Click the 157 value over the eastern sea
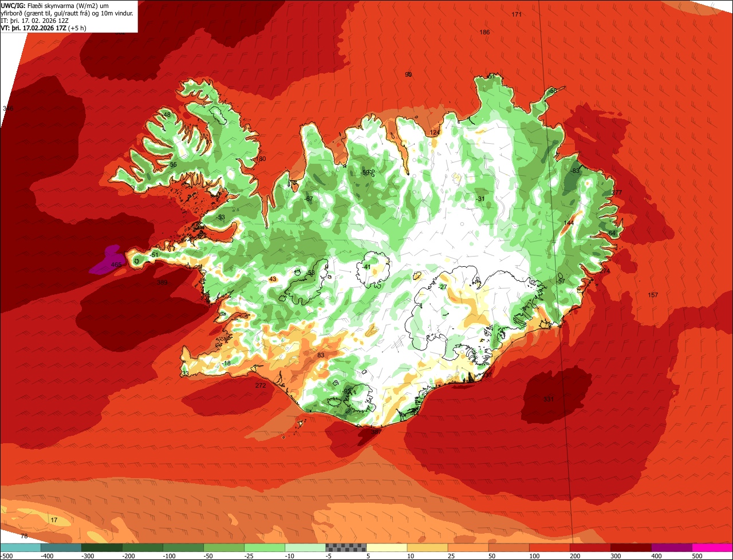The width and height of the screenshot is (733, 560). 653,295
